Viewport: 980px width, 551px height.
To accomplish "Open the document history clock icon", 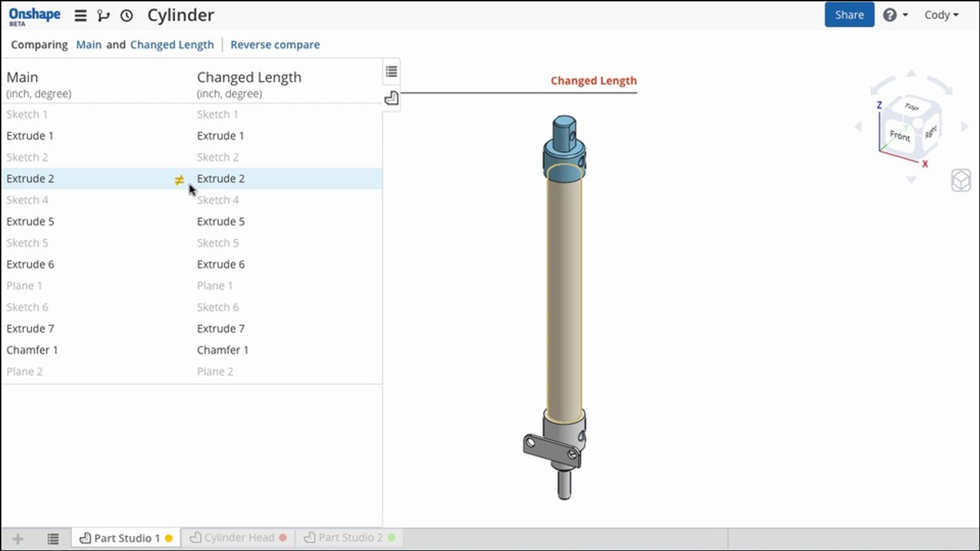I will [x=127, y=15].
